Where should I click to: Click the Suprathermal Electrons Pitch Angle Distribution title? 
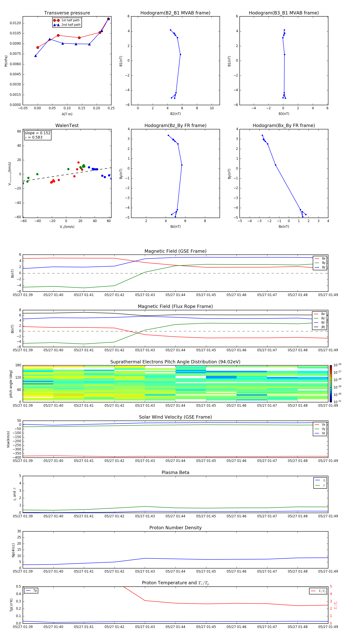(x=175, y=362)
